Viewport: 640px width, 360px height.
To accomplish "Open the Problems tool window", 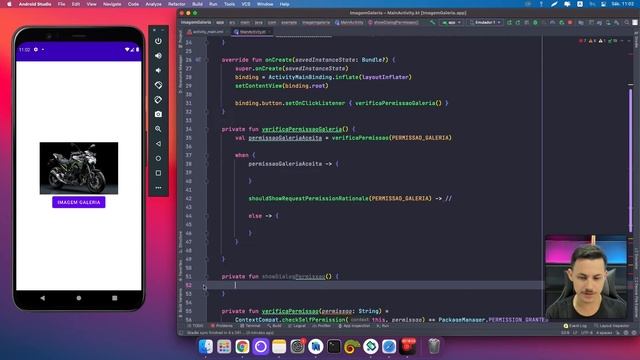I will 222,326.
